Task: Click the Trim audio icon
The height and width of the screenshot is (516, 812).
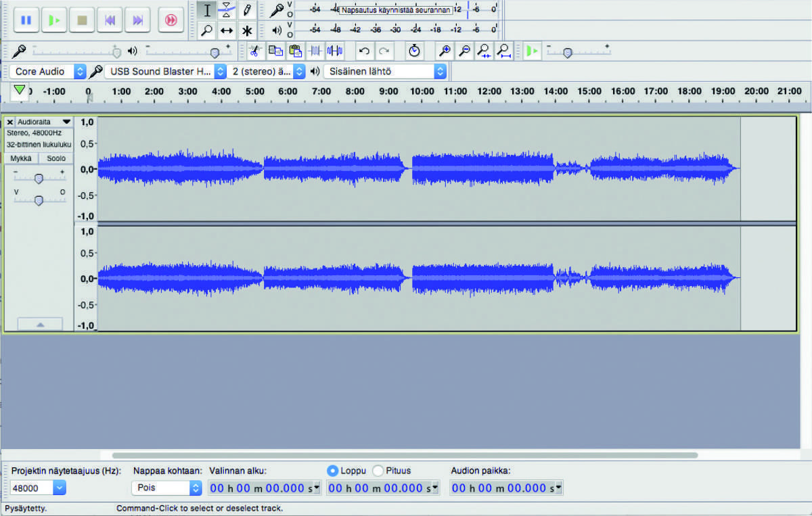Action: [x=315, y=51]
